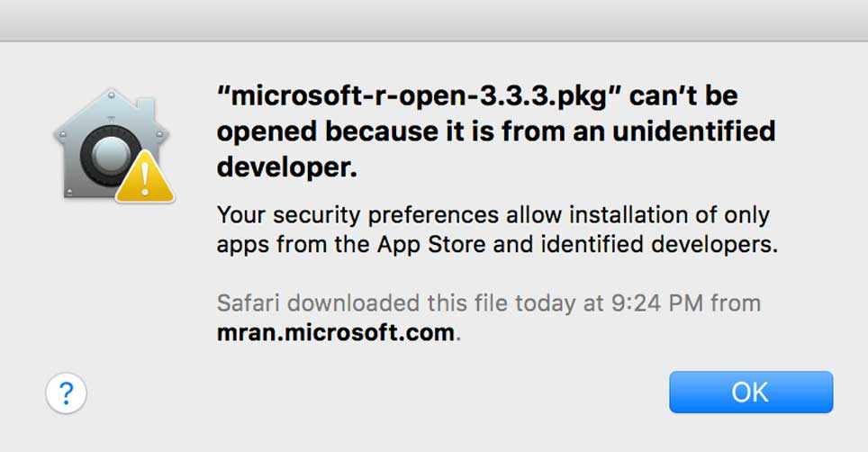Click the OK button to dismiss

click(751, 393)
